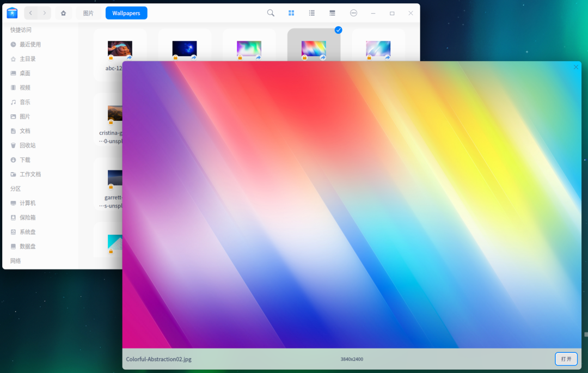Open the more options circle menu

[x=353, y=13]
